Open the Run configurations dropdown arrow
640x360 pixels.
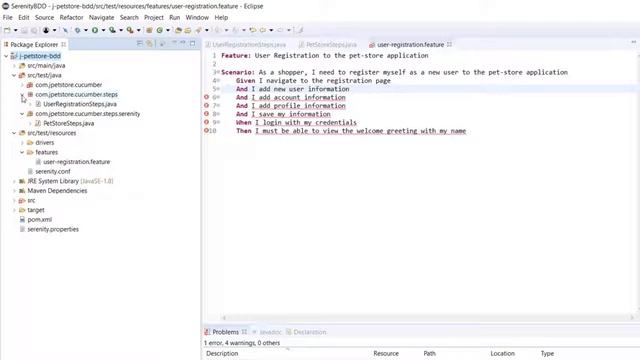coord(103,30)
